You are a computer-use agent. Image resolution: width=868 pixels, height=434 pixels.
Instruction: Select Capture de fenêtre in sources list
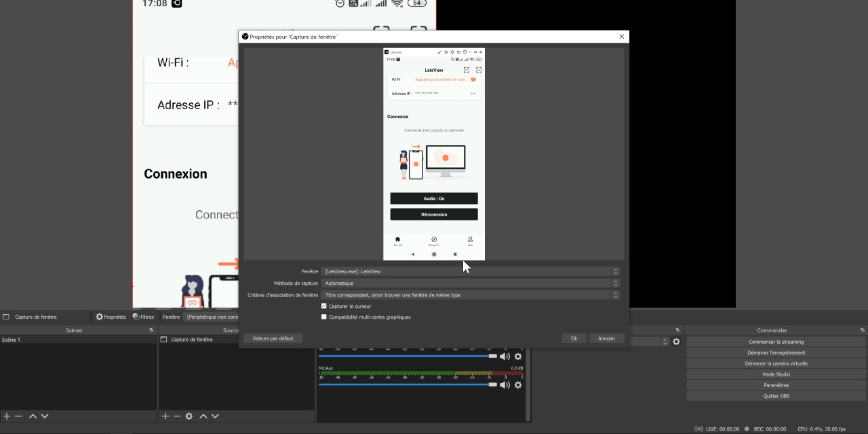point(192,340)
